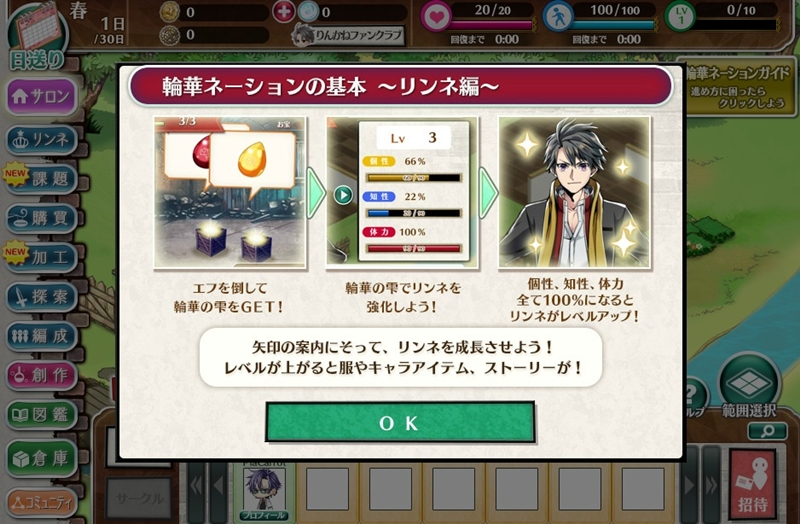800x524 pixels.
Task: Open the 倉庫 storage box button
Action: coord(41,458)
